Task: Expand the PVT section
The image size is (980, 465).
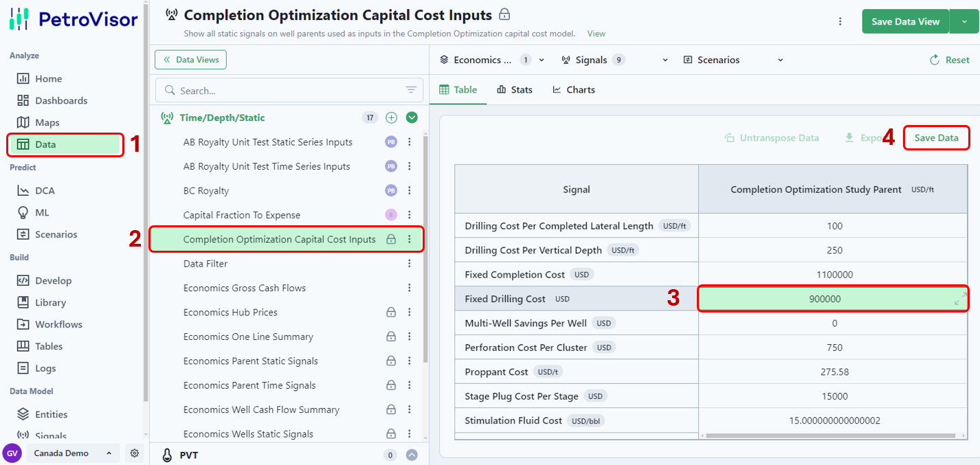Action: 412,455
